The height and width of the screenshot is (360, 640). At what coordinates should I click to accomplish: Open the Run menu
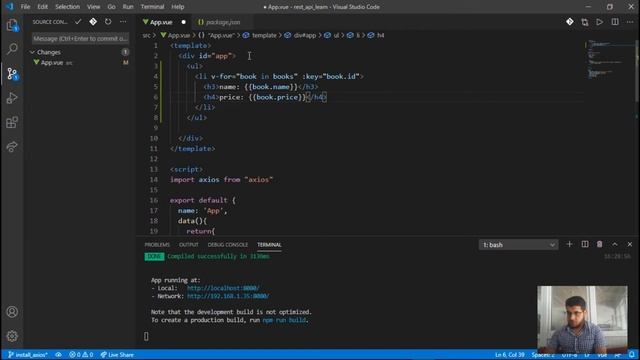coord(128,7)
